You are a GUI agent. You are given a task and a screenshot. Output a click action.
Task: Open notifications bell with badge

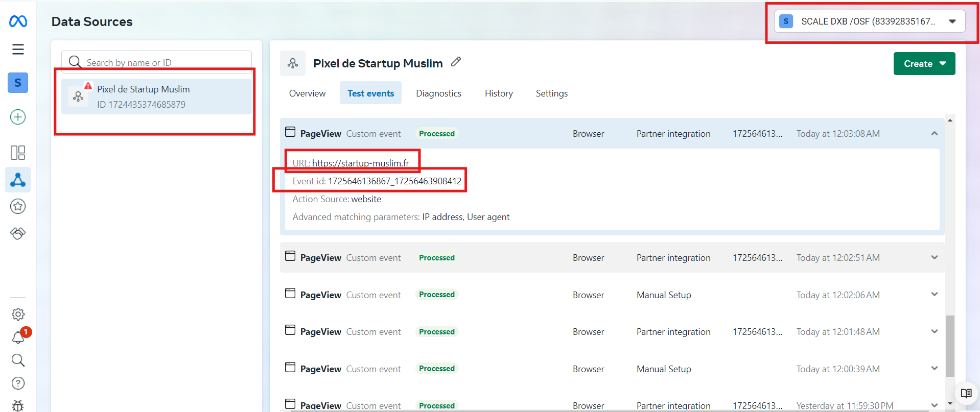click(x=18, y=337)
